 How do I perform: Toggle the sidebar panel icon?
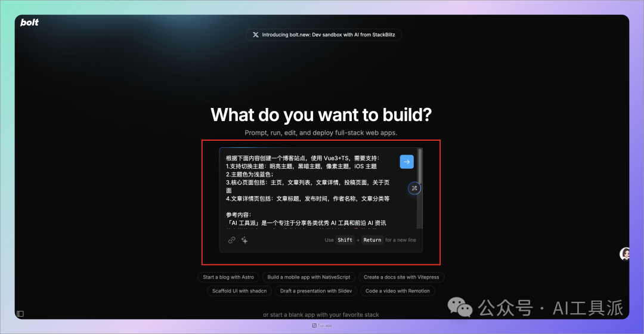20,314
